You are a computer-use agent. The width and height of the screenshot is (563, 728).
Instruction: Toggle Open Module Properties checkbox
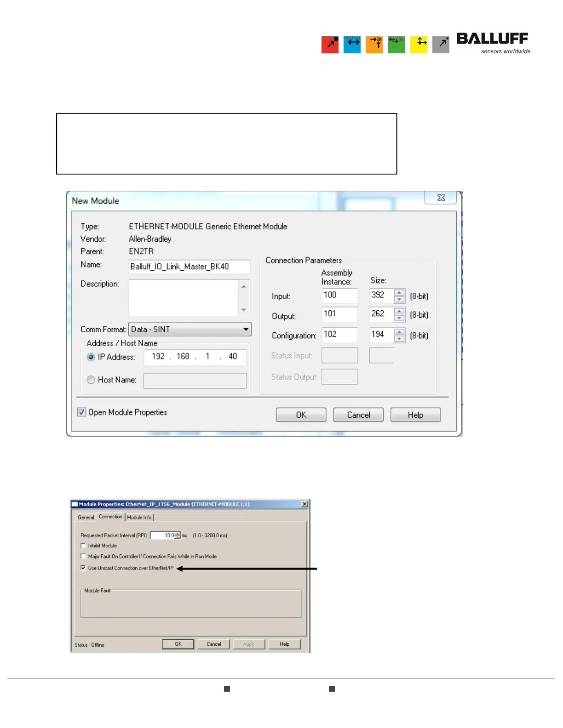(x=81, y=412)
